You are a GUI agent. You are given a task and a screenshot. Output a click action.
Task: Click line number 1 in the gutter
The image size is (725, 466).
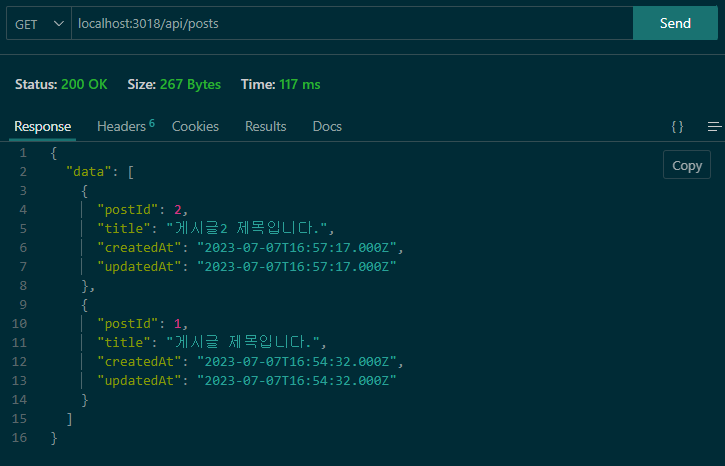23,153
